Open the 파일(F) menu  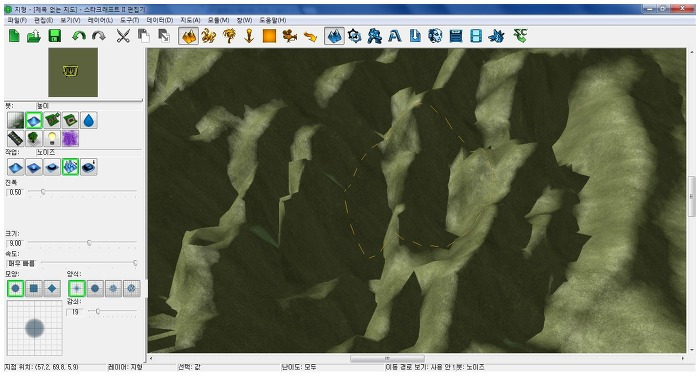pos(17,20)
